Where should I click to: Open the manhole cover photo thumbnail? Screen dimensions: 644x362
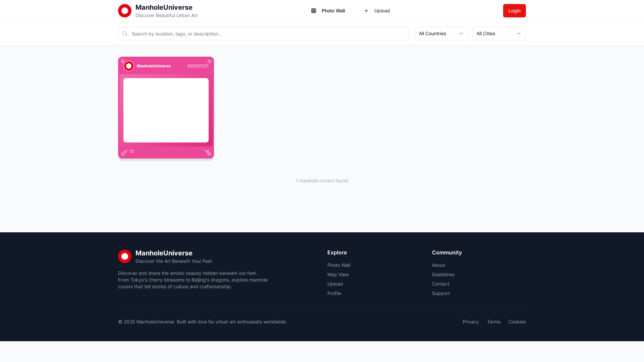(x=166, y=110)
